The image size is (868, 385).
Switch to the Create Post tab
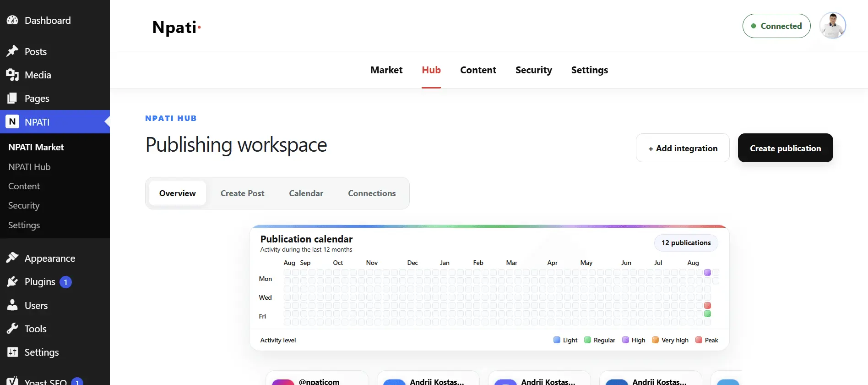[243, 193]
